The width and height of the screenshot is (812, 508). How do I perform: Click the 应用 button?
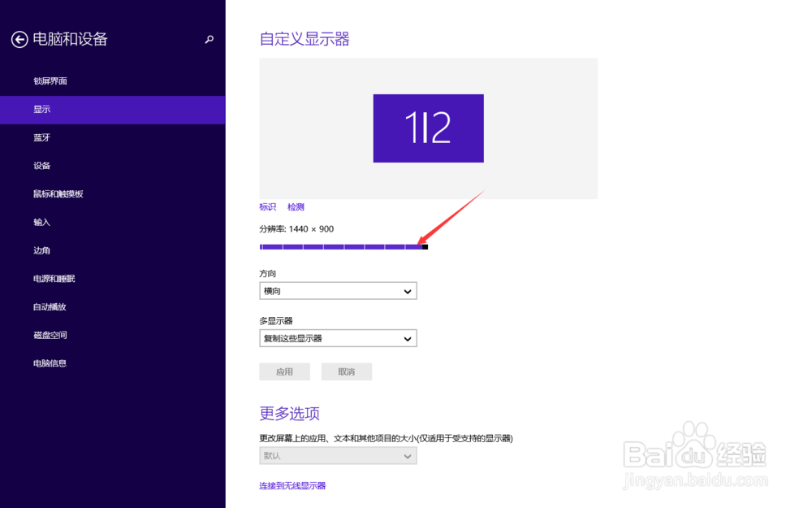click(x=284, y=371)
